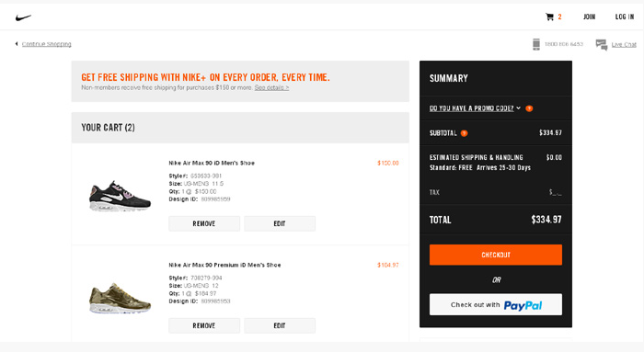Click the Continue Shopping link
This screenshot has width=644, height=352.
[x=46, y=44]
